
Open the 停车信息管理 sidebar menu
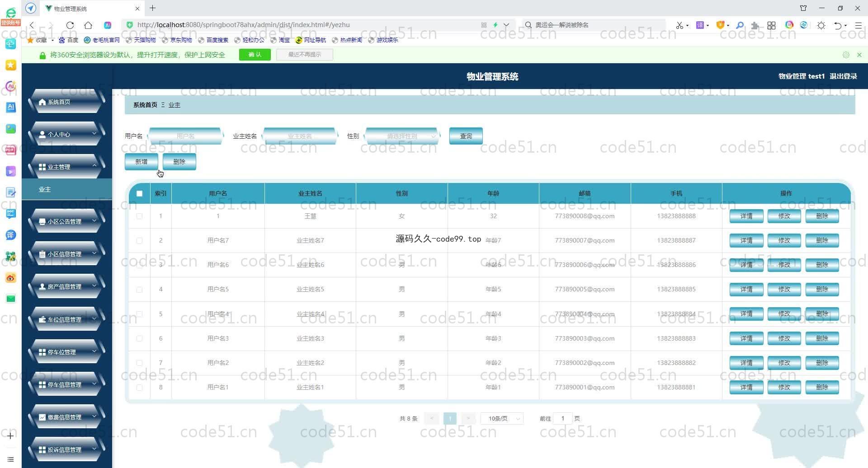click(67, 384)
